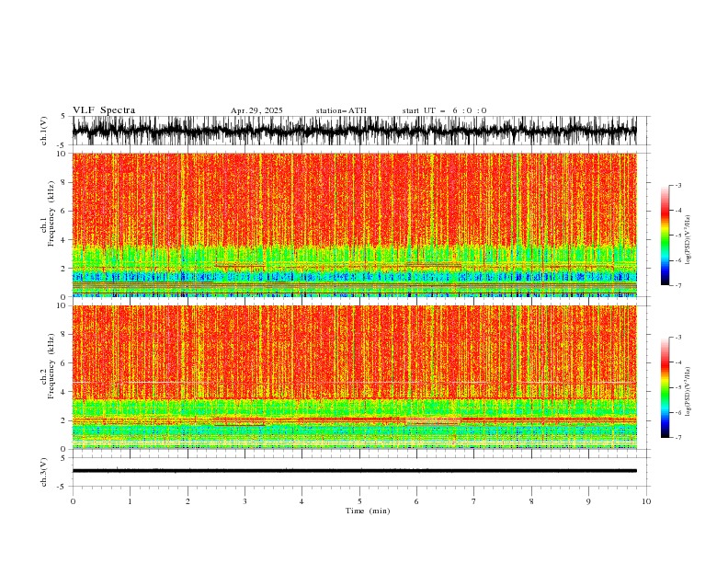Click time axis tick label '5'
Image resolution: width=728 pixels, height=563 pixels.
click(359, 501)
